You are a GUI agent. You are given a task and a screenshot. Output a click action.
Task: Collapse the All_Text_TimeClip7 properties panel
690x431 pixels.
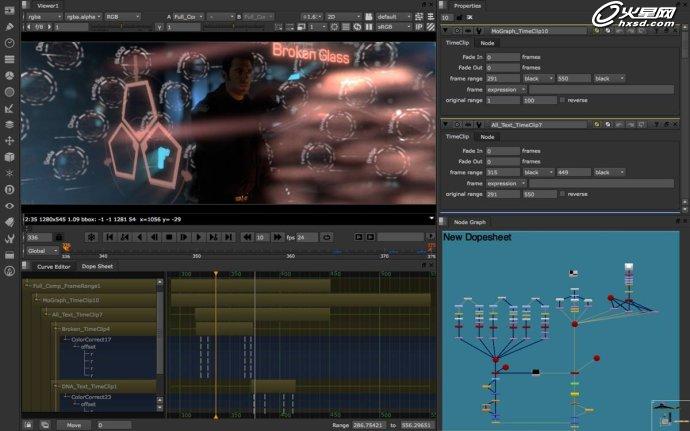point(446,125)
